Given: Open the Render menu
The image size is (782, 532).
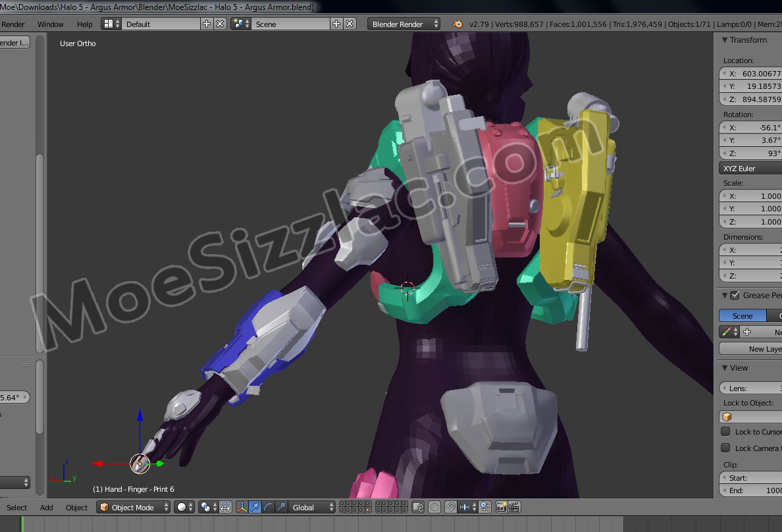Looking at the screenshot, I should [13, 24].
